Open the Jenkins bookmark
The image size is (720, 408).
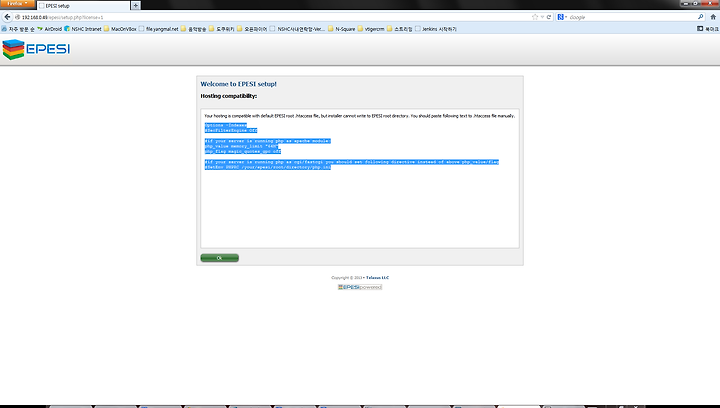(436, 29)
